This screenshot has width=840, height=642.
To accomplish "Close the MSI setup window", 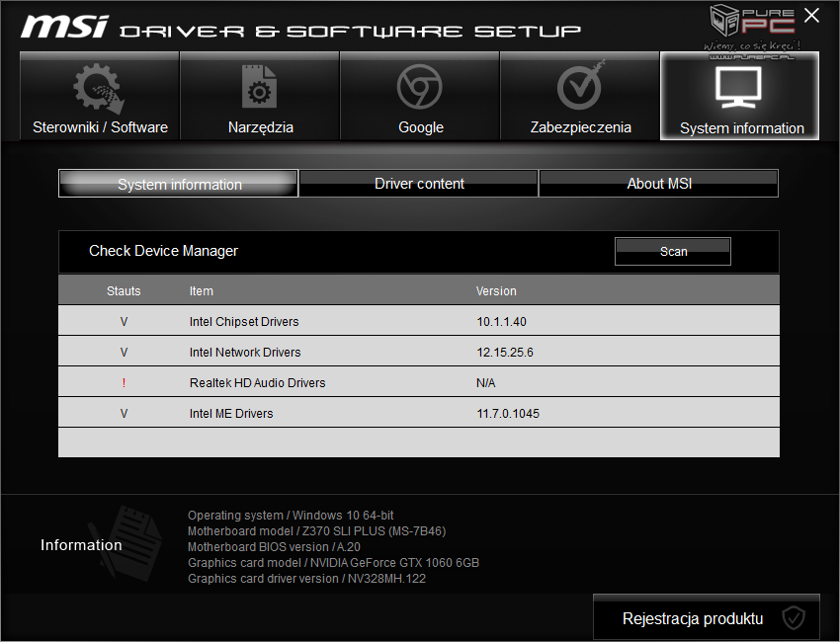I will (811, 15).
